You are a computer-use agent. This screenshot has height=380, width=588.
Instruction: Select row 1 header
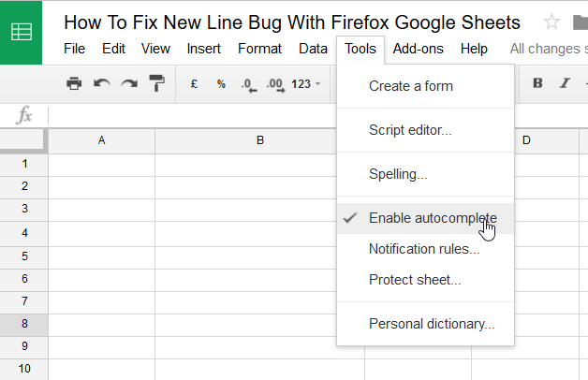coord(24,164)
